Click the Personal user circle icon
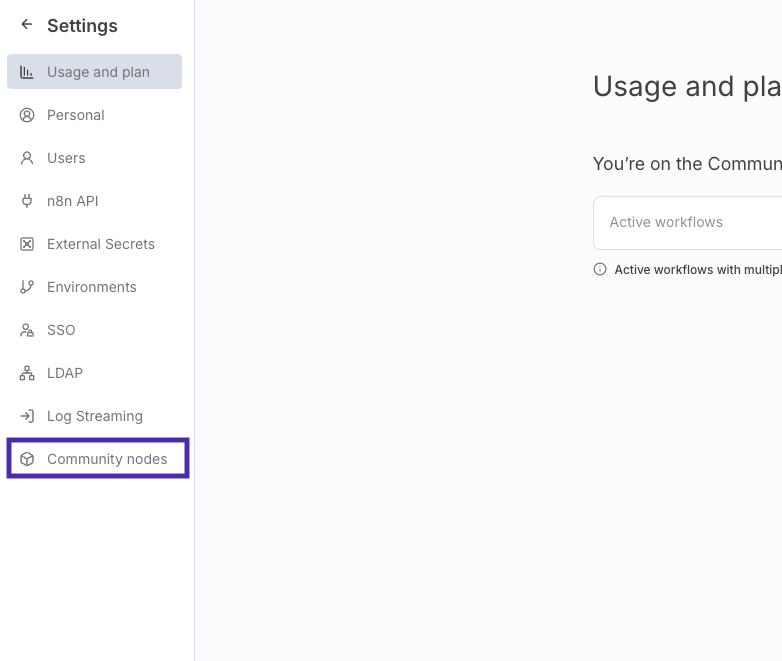The width and height of the screenshot is (782, 661). point(27,115)
